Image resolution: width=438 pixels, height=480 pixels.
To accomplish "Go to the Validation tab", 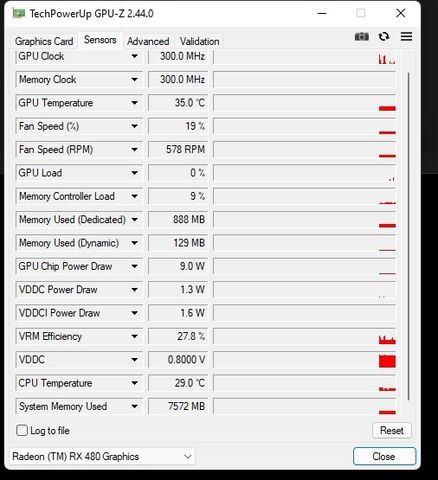I will click(x=200, y=41).
